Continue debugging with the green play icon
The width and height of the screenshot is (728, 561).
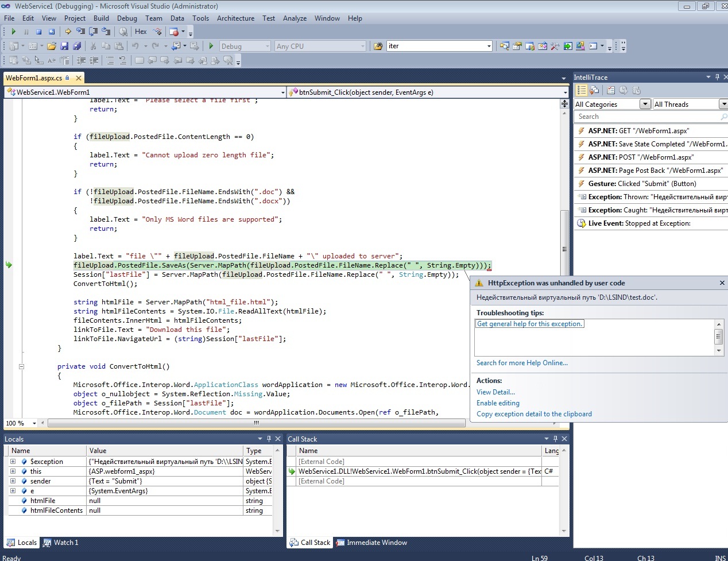pos(13,32)
